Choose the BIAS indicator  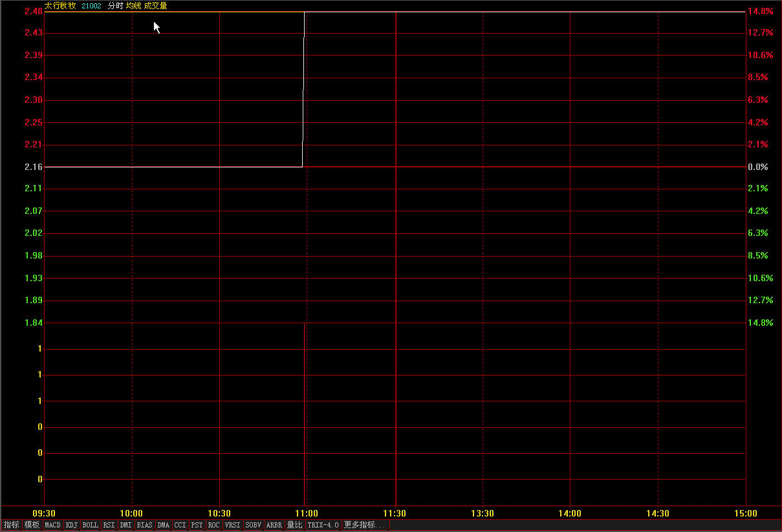click(145, 525)
